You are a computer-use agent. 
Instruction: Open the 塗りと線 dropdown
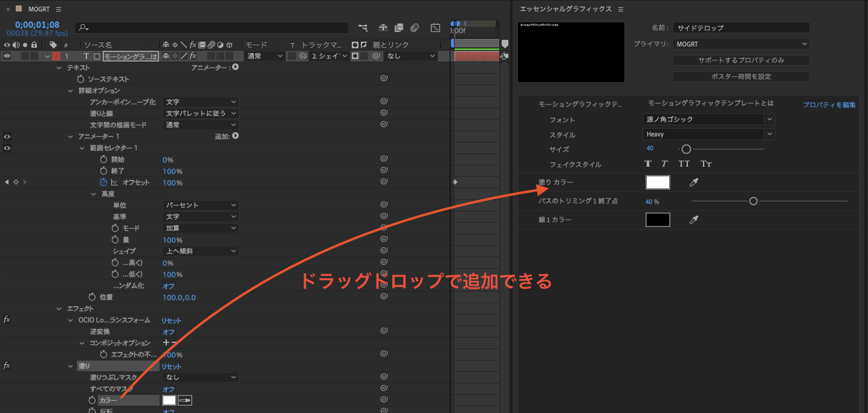(x=200, y=114)
